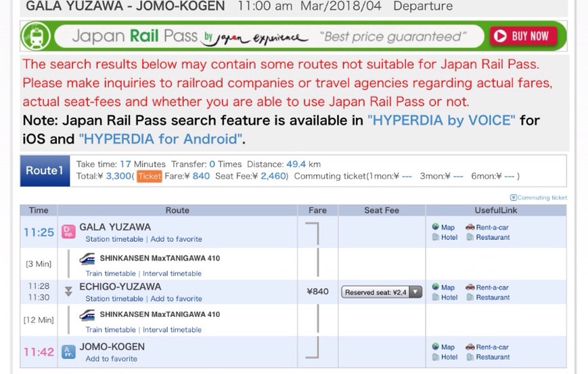Open the Commuting ticket link
The width and height of the screenshot is (588, 374).
point(542,198)
